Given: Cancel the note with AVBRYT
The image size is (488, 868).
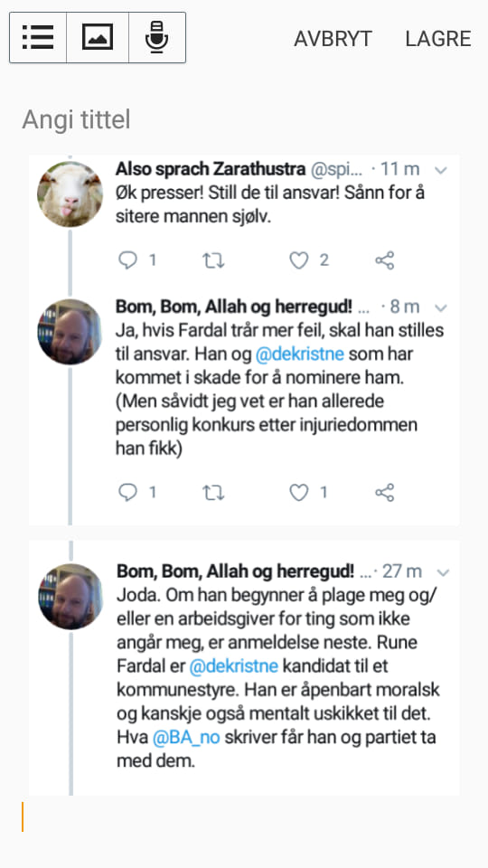Looking at the screenshot, I should (333, 39).
